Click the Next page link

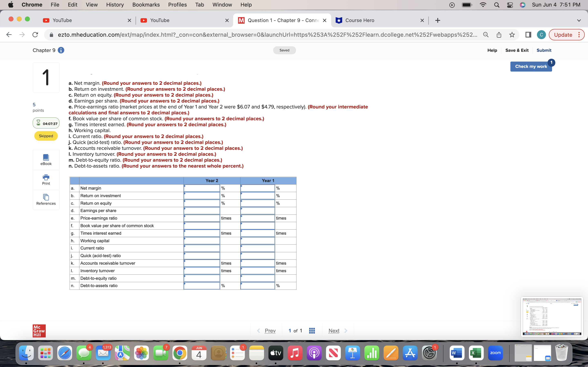pos(334,330)
